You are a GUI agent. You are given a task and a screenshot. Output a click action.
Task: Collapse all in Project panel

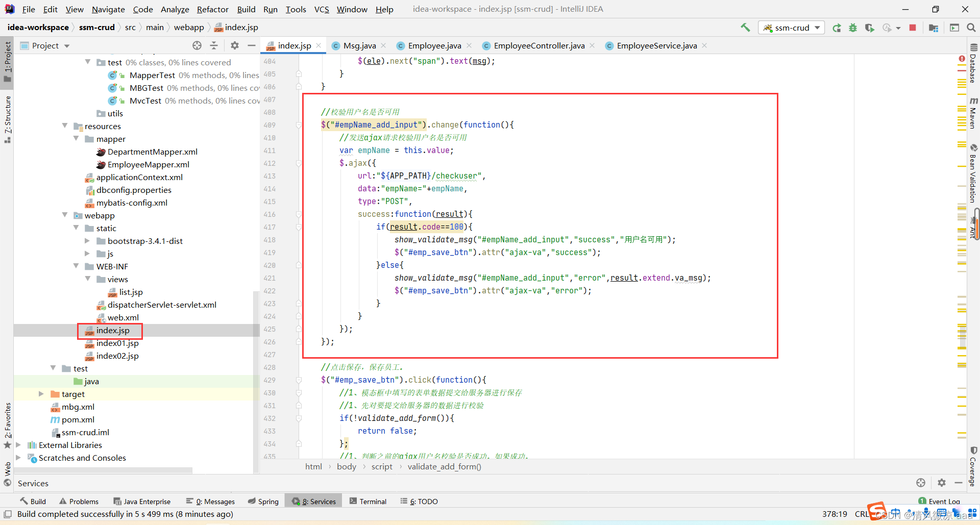[x=214, y=45]
